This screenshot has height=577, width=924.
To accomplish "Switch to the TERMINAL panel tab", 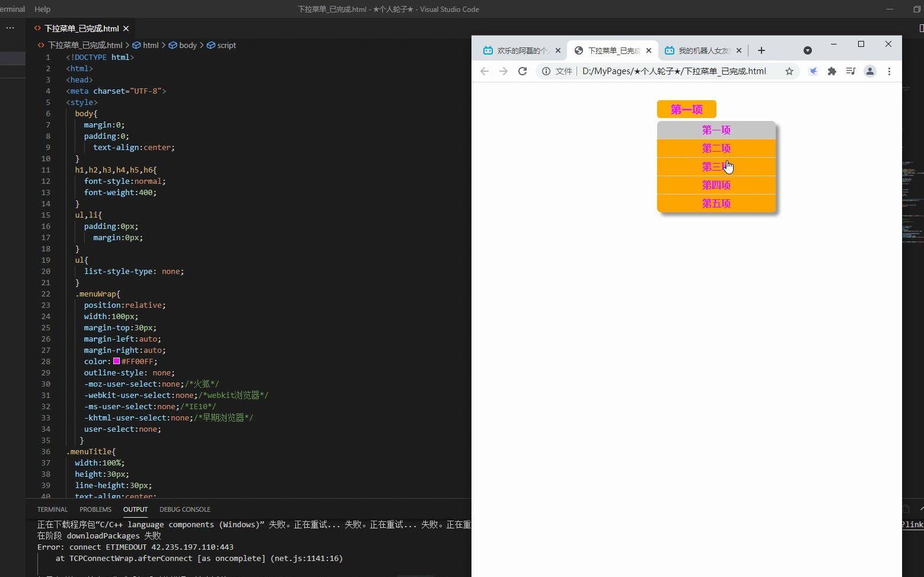I will click(x=52, y=509).
